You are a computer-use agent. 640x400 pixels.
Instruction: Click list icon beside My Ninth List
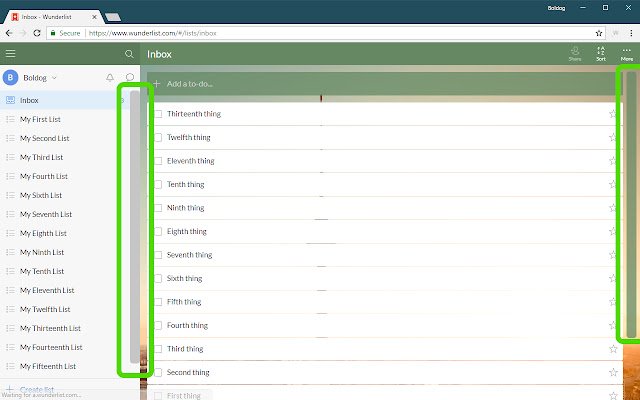pos(11,252)
